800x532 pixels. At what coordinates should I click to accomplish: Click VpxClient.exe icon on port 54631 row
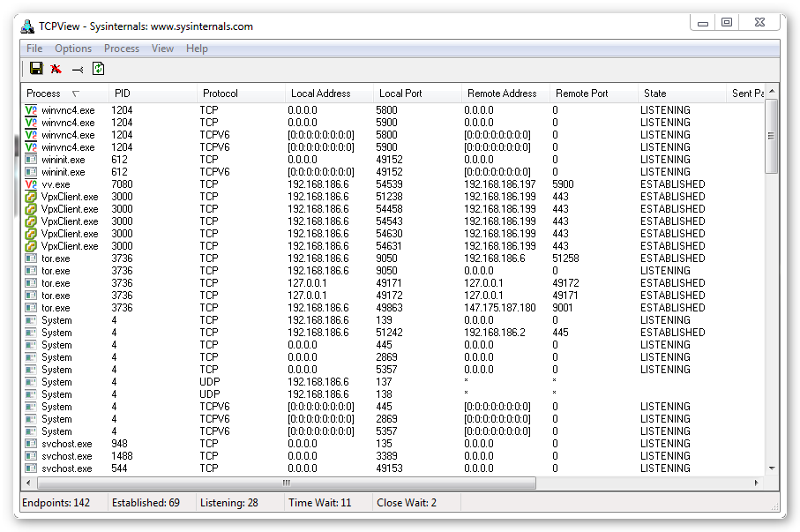(x=31, y=246)
